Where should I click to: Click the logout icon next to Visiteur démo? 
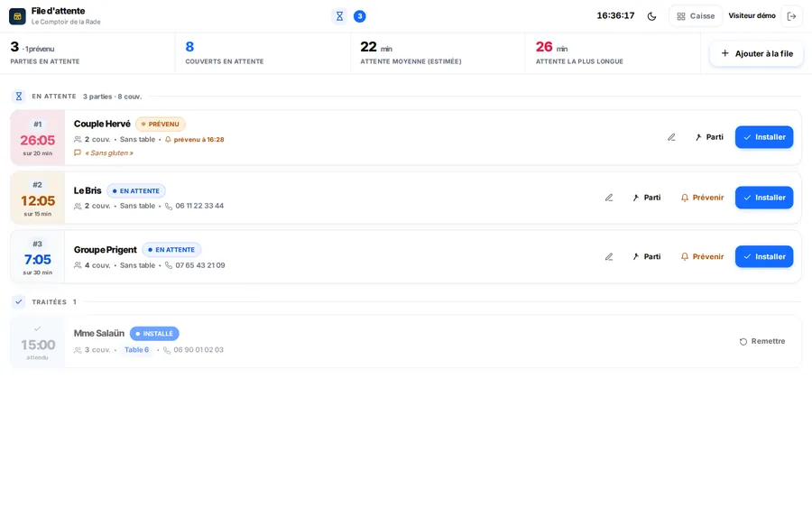tap(791, 16)
